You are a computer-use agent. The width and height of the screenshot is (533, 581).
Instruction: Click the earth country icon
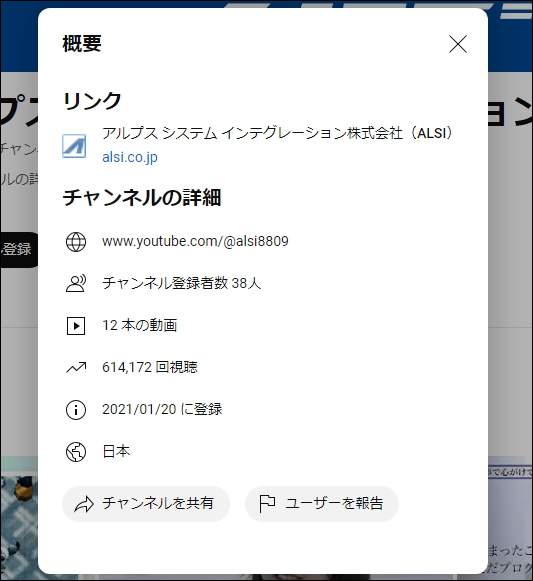click(x=76, y=452)
